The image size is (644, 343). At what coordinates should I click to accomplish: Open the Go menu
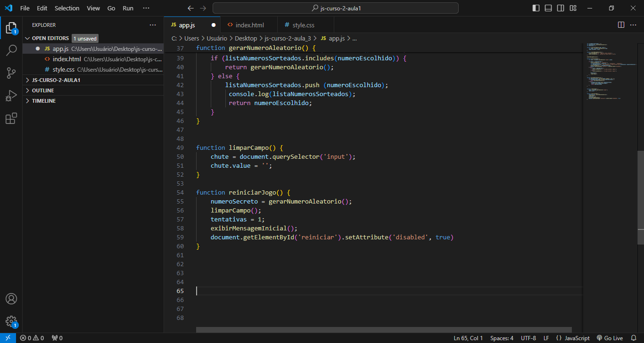pos(111,8)
